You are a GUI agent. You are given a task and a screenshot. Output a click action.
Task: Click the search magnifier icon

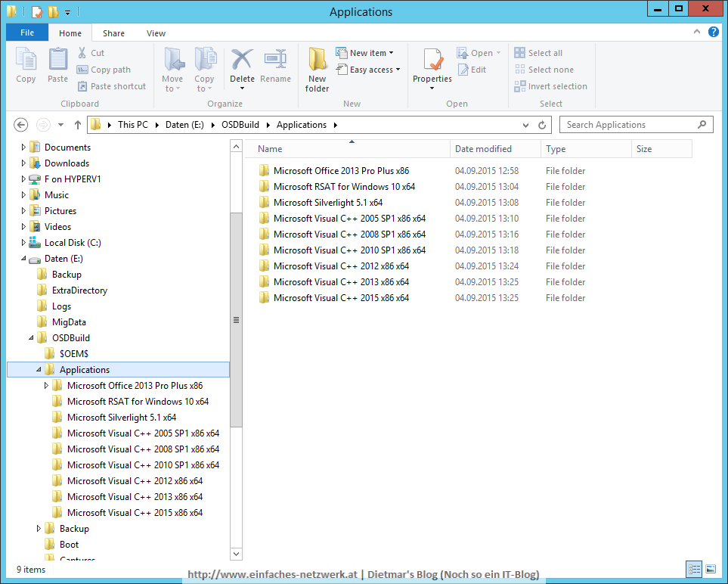coord(702,125)
